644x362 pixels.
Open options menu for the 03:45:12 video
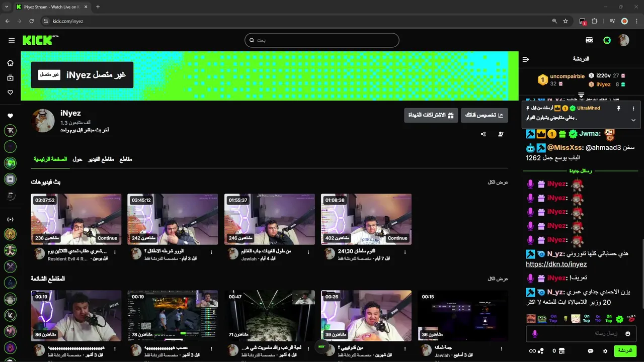pos(211,252)
